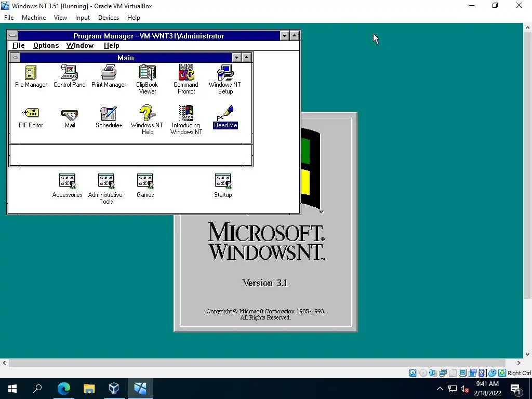Select the Windows NT Setup icon
532x399 pixels.
pyautogui.click(x=225, y=79)
